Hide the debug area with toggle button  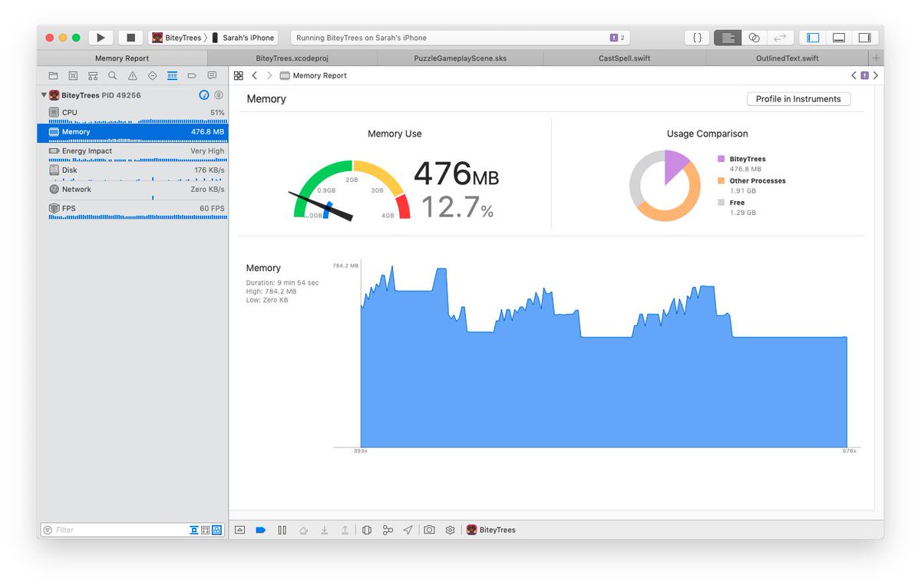(x=239, y=530)
